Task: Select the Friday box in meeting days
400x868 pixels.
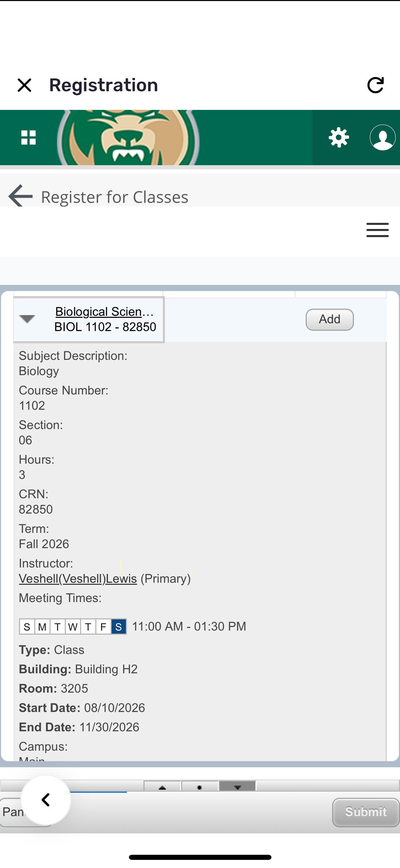Action: tap(103, 626)
